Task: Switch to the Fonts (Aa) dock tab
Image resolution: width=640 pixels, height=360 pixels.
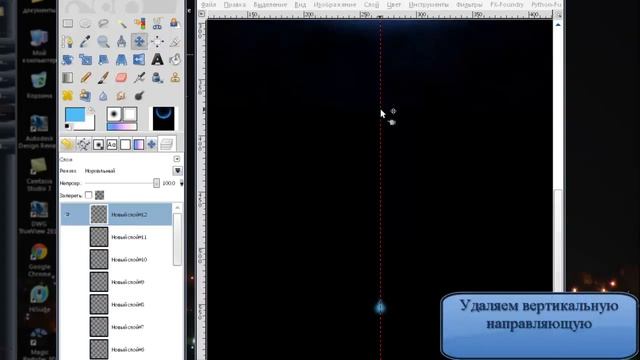Action: (x=111, y=144)
